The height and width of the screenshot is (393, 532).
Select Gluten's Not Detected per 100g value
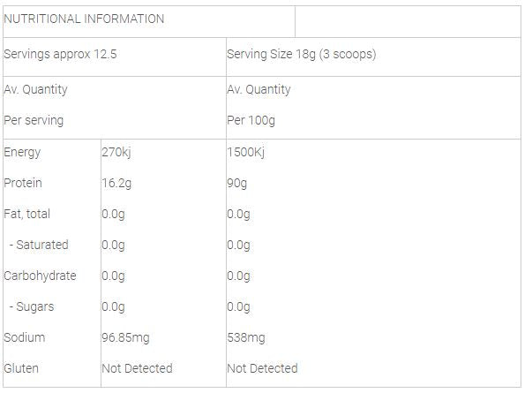coord(262,368)
